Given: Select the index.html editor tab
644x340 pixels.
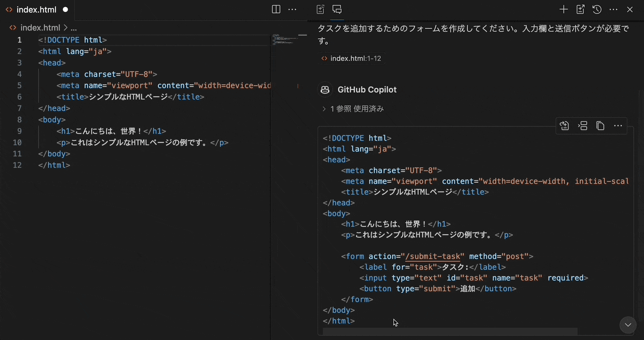Looking at the screenshot, I should coord(37,10).
